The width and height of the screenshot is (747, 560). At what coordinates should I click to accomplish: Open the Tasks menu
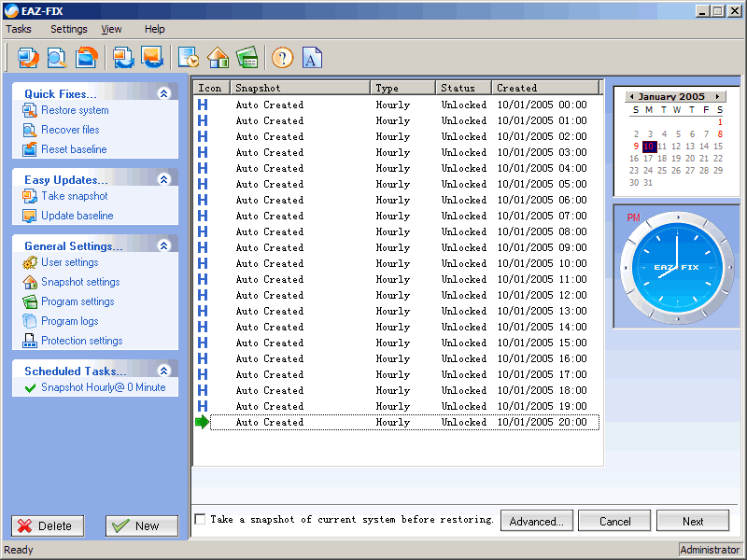tap(19, 29)
